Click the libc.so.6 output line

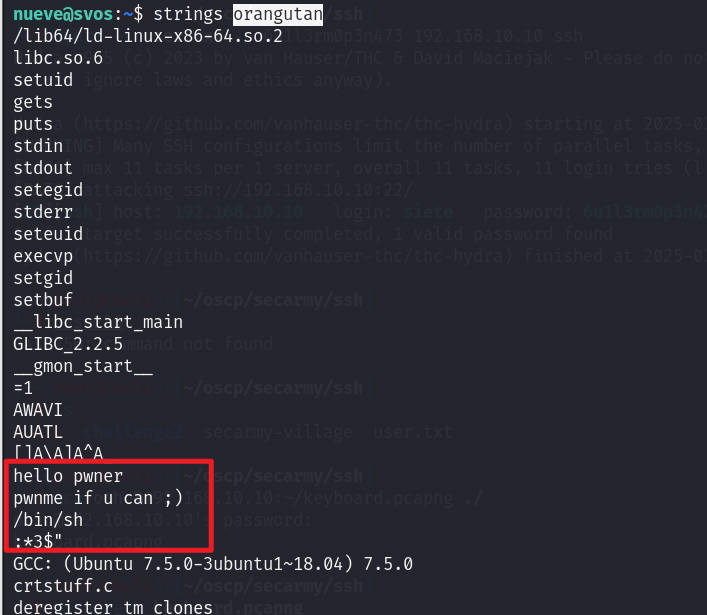tap(58, 58)
